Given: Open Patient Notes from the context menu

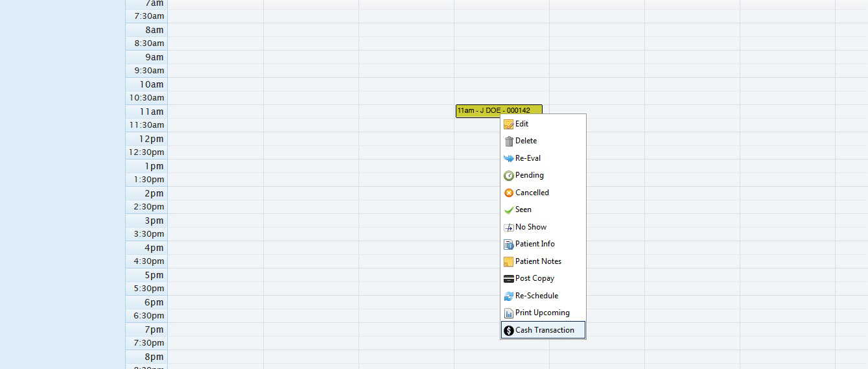Looking at the screenshot, I should (538, 261).
